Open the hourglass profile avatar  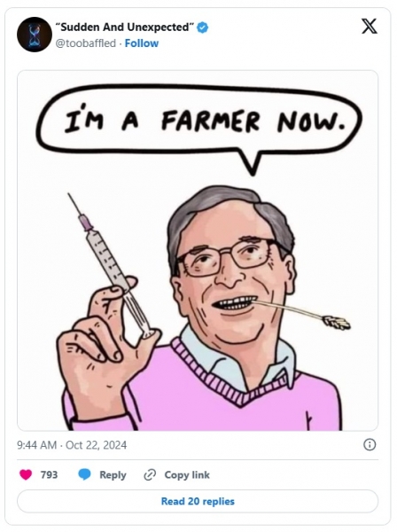click(x=35, y=35)
